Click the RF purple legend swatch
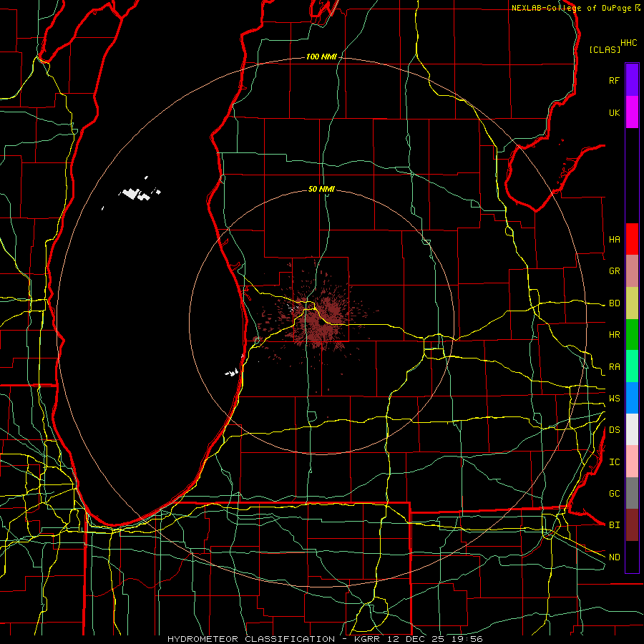 pos(632,80)
